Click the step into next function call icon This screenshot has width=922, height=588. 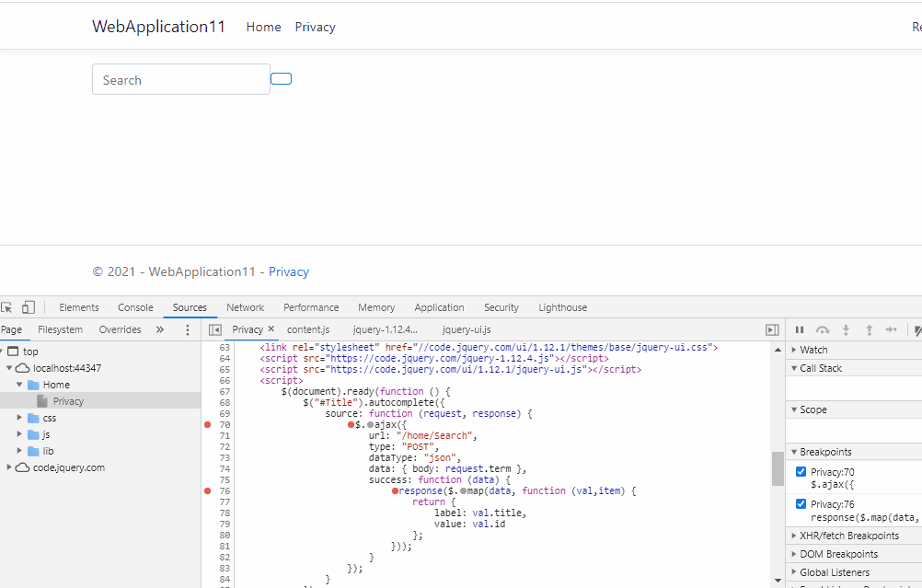(846, 329)
